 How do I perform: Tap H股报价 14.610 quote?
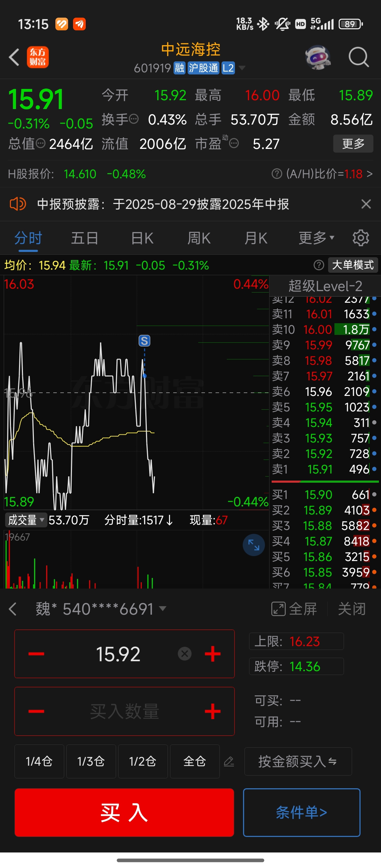[x=80, y=174]
